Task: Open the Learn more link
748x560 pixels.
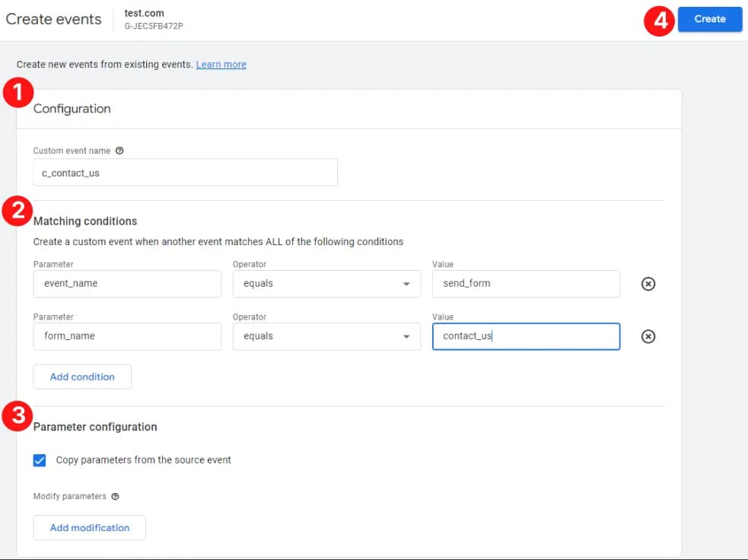Action: [221, 65]
